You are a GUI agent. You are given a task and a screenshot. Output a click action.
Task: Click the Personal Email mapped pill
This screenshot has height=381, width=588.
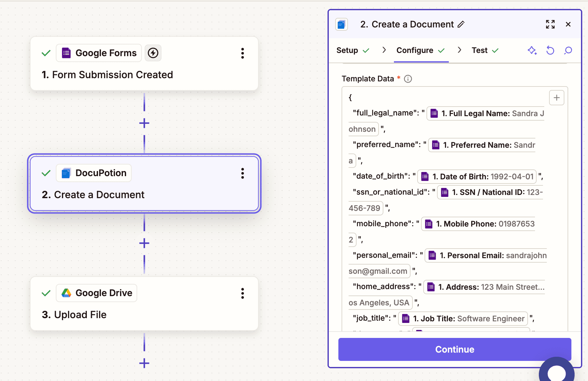(486, 256)
